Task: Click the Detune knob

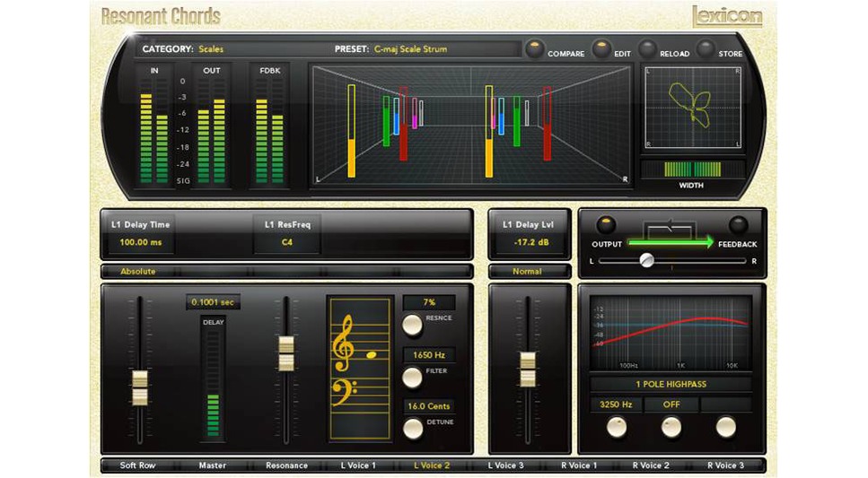Action: point(412,429)
